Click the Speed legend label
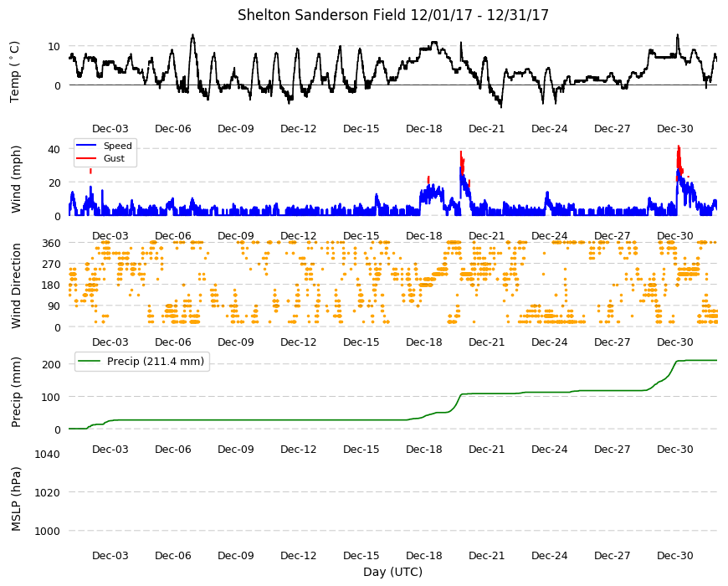The image size is (728, 586). point(117,146)
